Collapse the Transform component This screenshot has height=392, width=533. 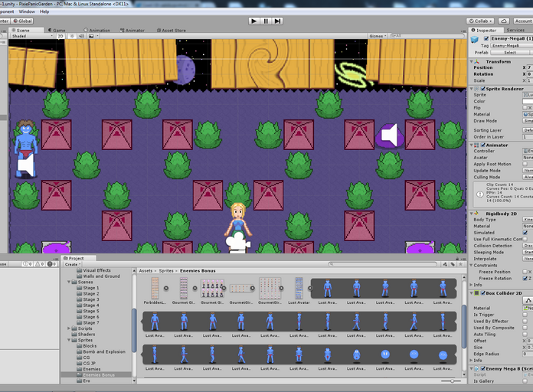point(472,62)
